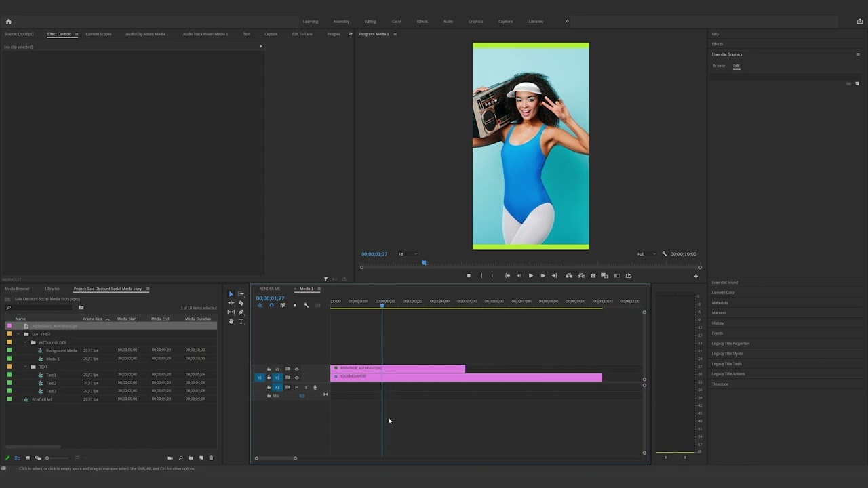The height and width of the screenshot is (488, 868).
Task: Open the Project panel menu
Action: coord(148,289)
